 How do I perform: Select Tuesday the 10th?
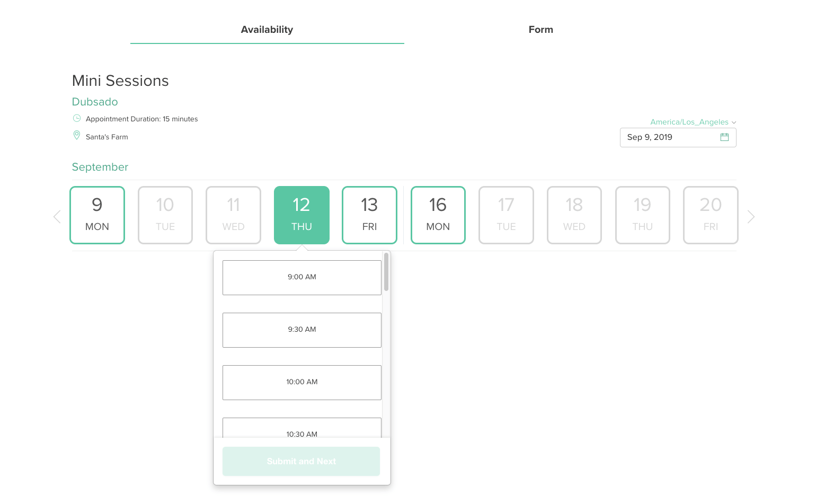coord(165,215)
